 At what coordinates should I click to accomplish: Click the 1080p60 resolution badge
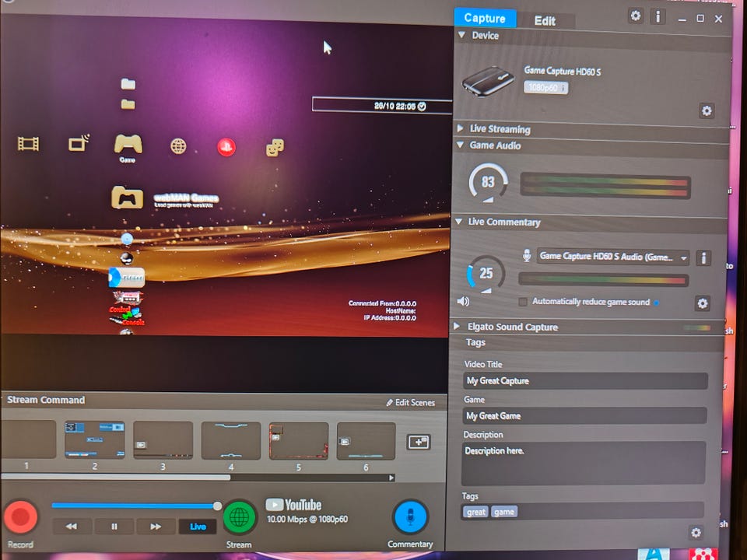pyautogui.click(x=546, y=88)
